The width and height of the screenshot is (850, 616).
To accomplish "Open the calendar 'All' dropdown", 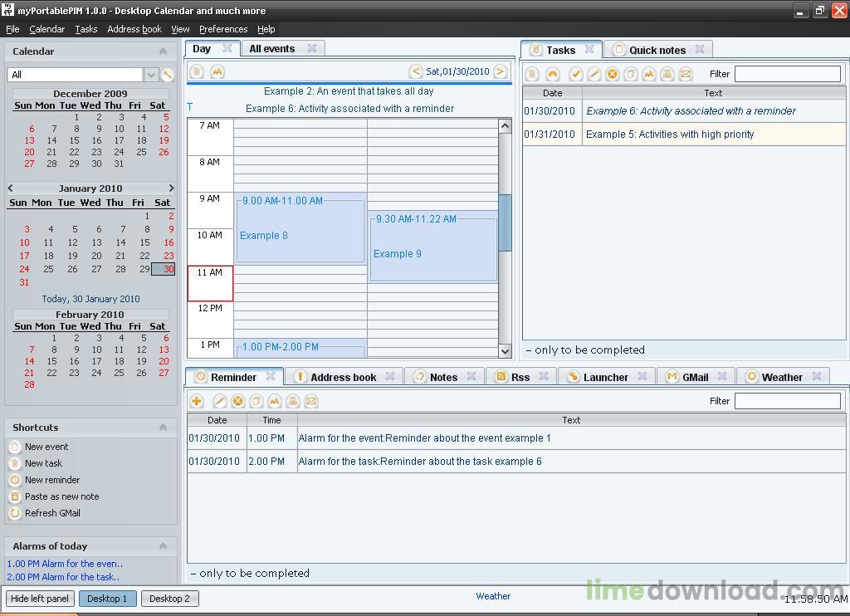I will (151, 74).
